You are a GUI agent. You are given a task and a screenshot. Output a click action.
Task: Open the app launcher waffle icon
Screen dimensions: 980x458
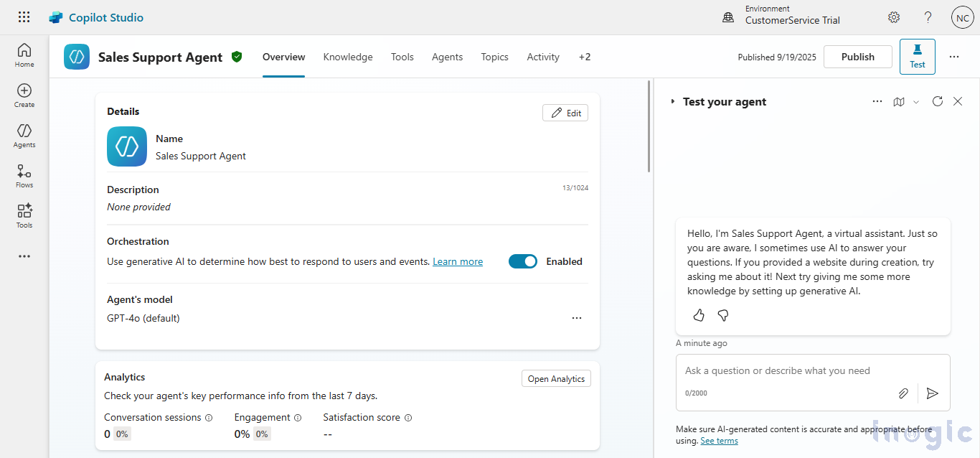(x=24, y=17)
